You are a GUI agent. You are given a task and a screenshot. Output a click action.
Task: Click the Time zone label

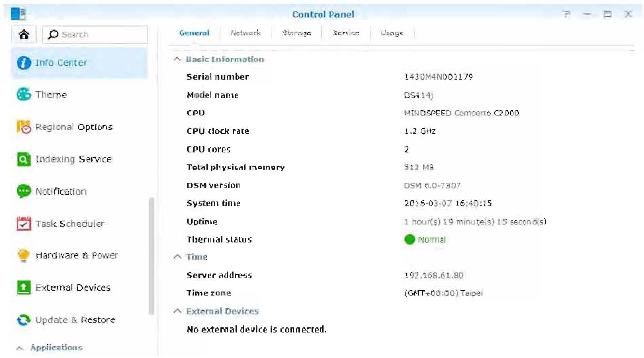(x=209, y=293)
